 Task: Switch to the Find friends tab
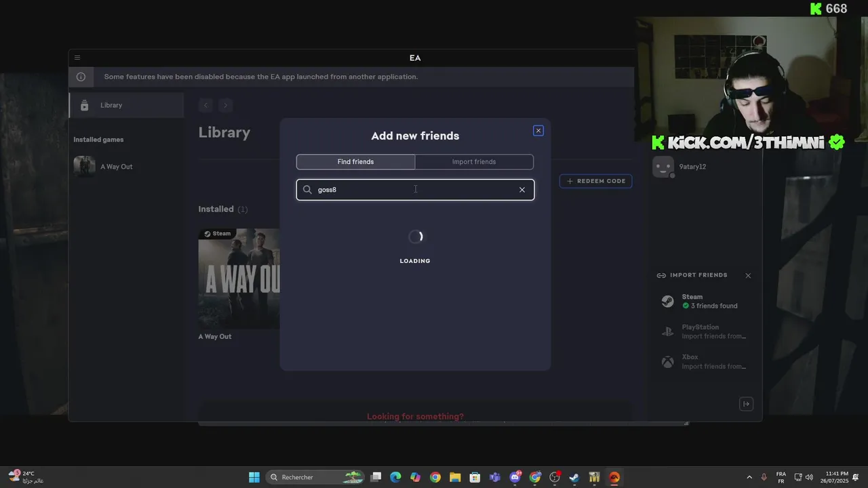[x=355, y=162]
